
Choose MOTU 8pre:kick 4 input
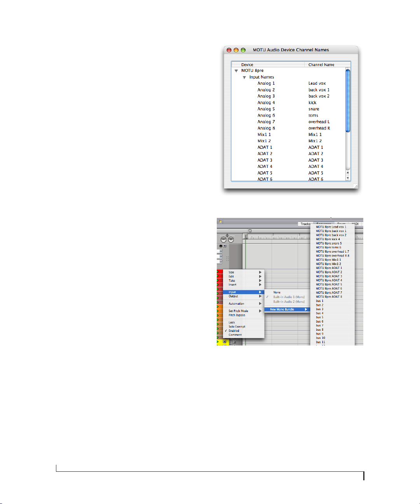333,239
